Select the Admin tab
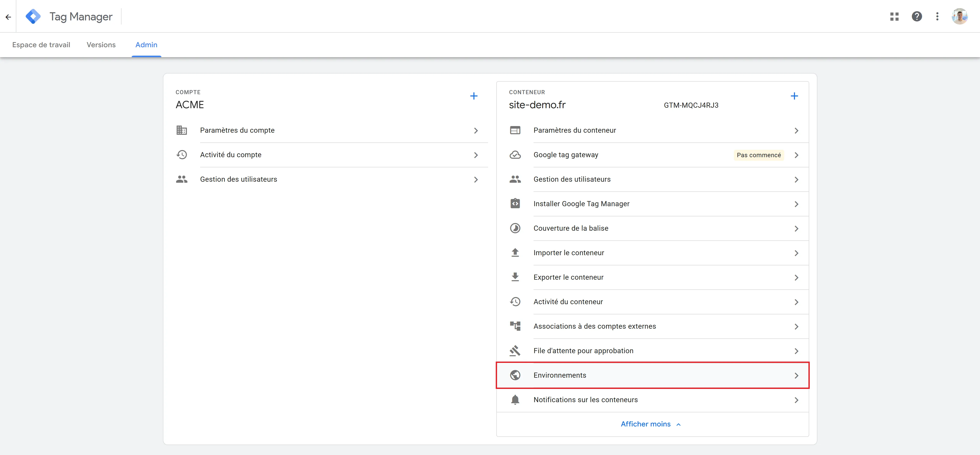 (147, 45)
